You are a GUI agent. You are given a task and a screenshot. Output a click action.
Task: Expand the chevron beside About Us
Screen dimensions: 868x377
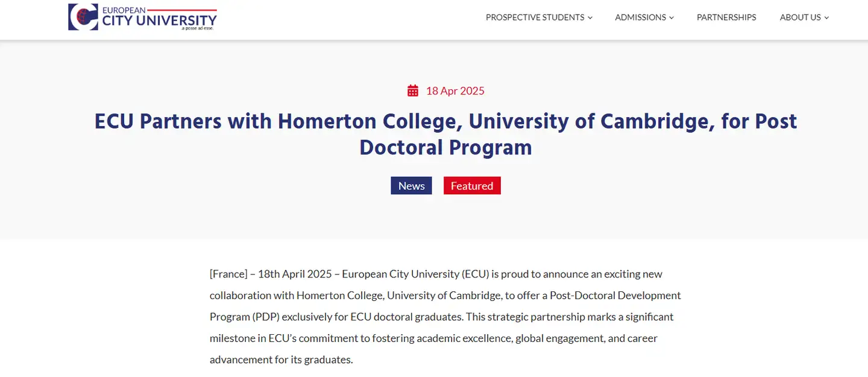coord(826,17)
